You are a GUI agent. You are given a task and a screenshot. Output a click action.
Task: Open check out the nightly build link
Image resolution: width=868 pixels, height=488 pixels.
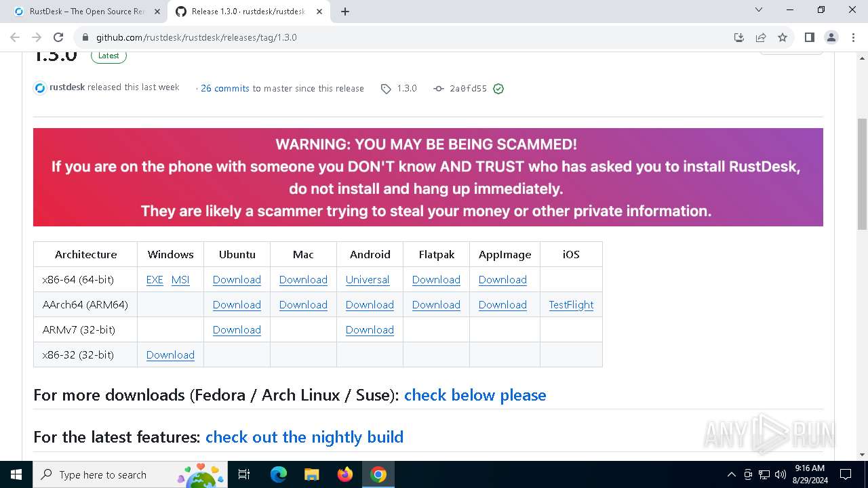(x=304, y=437)
